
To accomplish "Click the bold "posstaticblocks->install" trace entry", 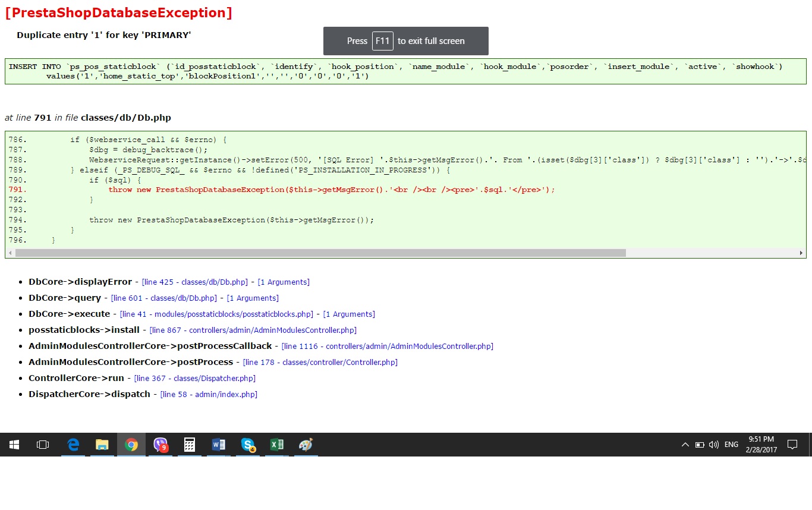I will coord(84,330).
